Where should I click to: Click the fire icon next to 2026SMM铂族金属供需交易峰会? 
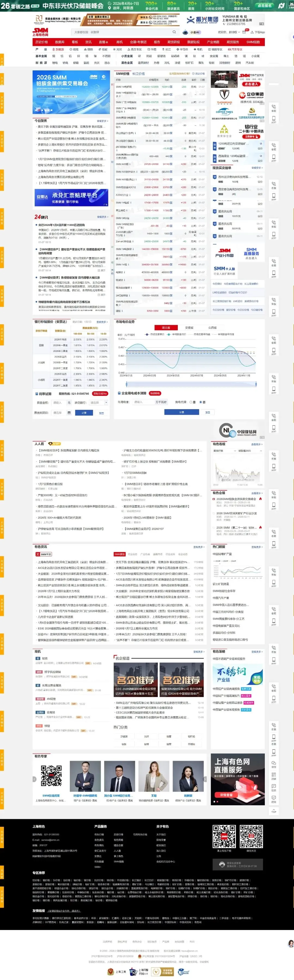tap(260, 499)
